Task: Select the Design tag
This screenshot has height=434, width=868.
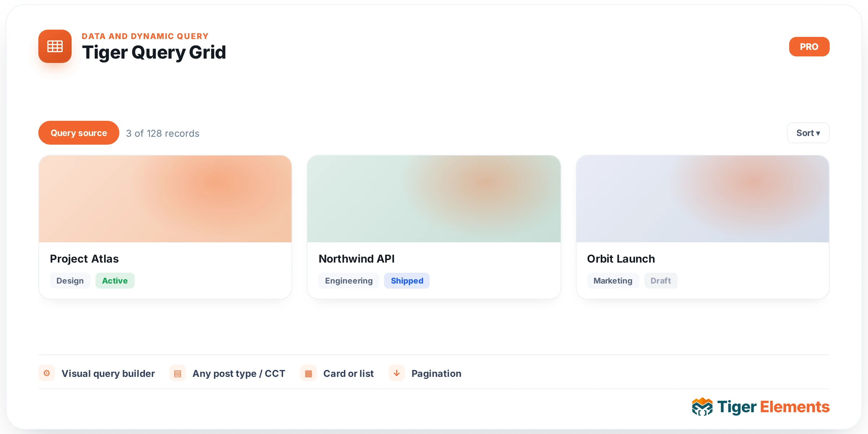Action: coord(70,281)
